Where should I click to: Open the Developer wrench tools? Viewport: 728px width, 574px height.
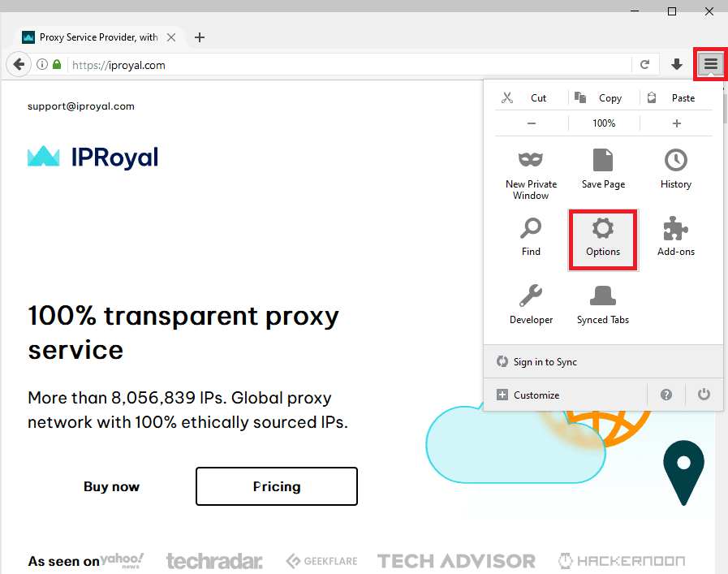(531, 304)
